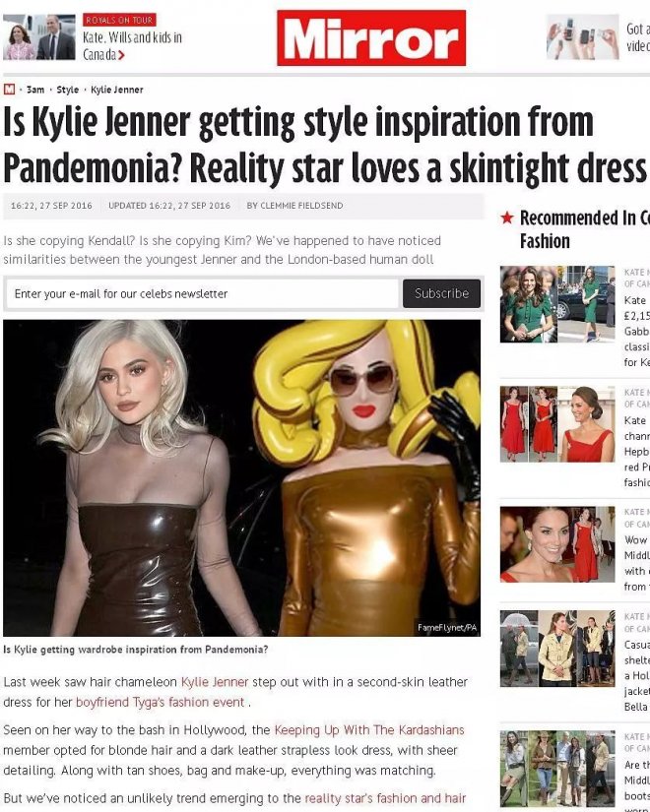Open the main Kylie and Pandemonia photo

click(241, 478)
